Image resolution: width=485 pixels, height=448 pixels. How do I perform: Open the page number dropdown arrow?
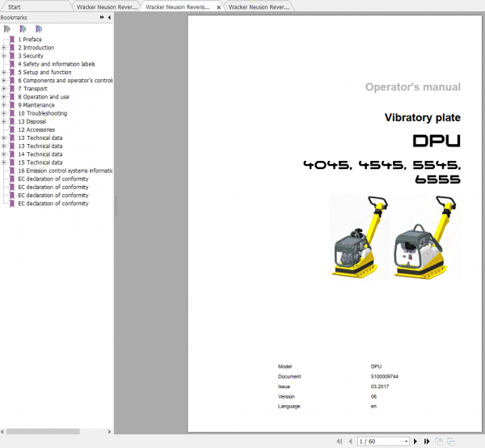click(x=406, y=442)
